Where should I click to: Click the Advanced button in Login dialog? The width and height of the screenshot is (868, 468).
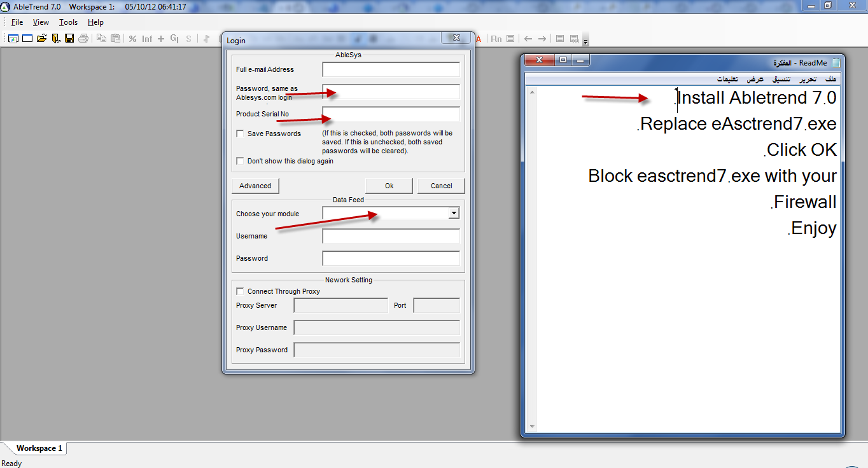[x=255, y=186]
